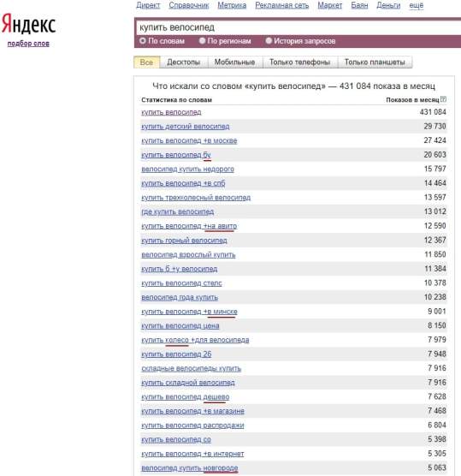The height and width of the screenshot is (476, 461).
Task: Click the купить велосипед +в москве link
Action: tap(189, 140)
